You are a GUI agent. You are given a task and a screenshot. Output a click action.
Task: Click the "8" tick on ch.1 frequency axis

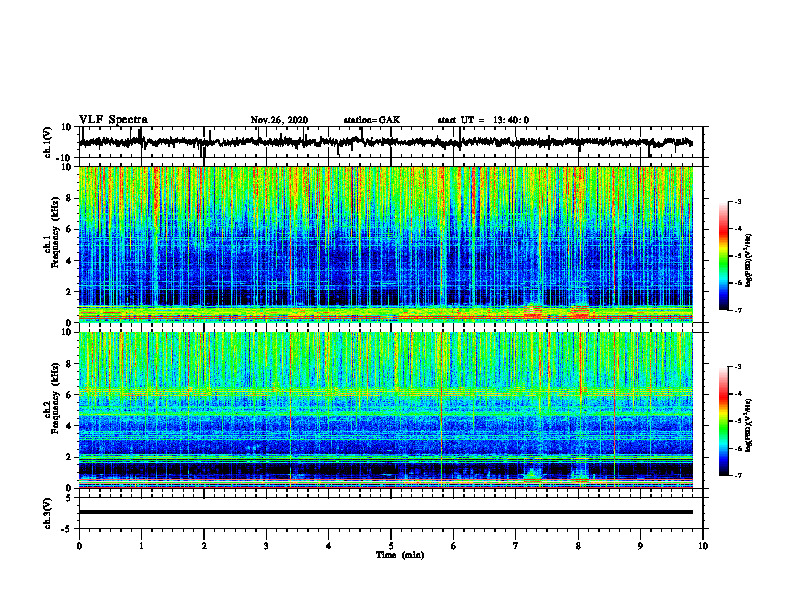(x=69, y=198)
